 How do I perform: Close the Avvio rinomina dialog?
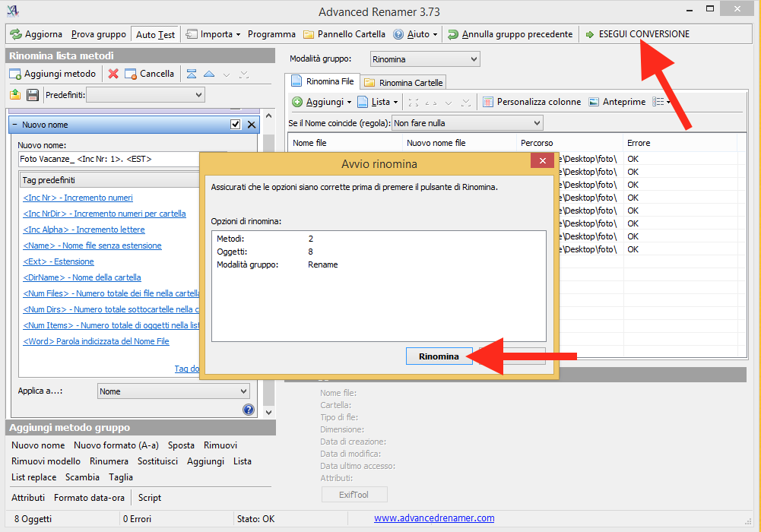(x=542, y=160)
